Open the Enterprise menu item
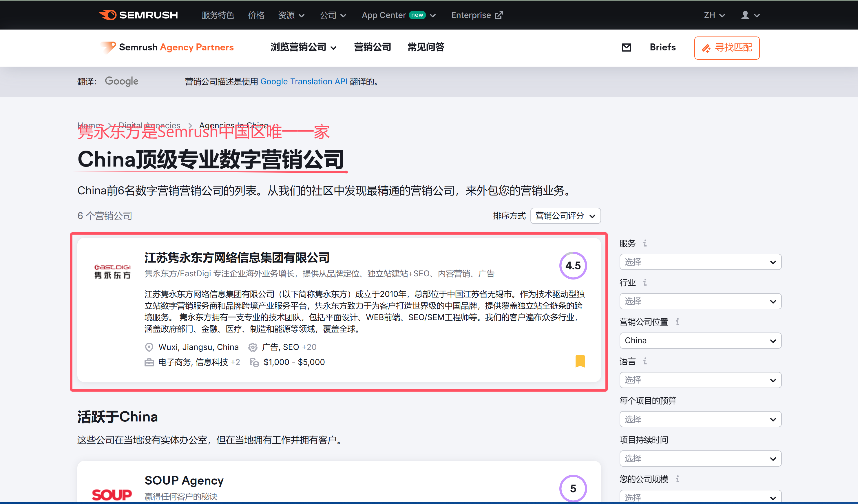 point(477,15)
